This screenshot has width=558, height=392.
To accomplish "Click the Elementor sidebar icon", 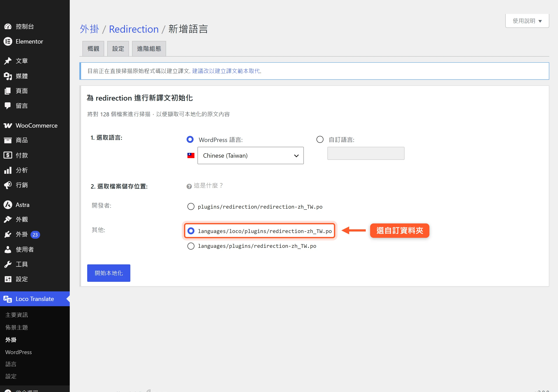I will pyautogui.click(x=8, y=42).
